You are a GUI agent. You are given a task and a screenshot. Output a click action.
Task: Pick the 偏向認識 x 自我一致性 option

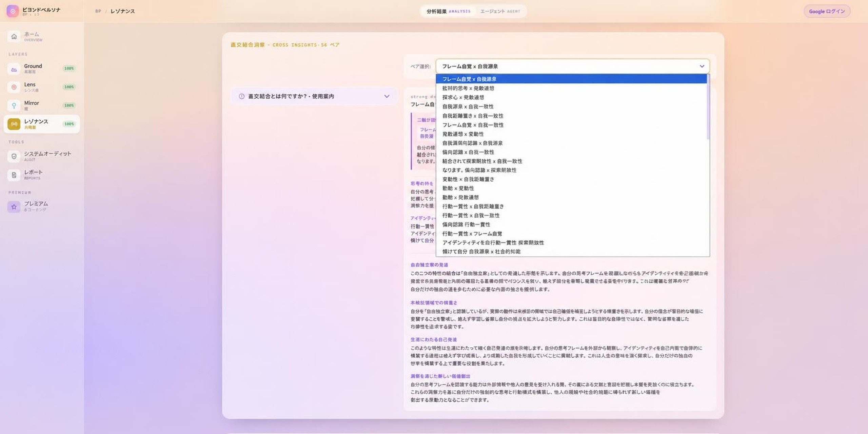571,152
